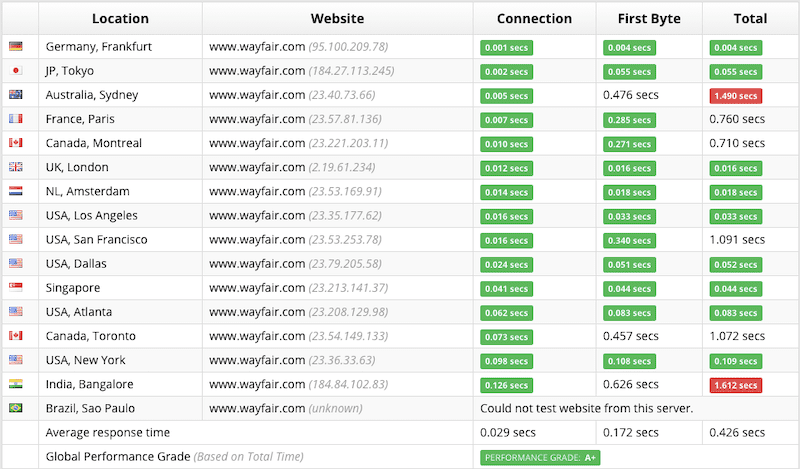Click the Brazil flag icon

(16, 408)
